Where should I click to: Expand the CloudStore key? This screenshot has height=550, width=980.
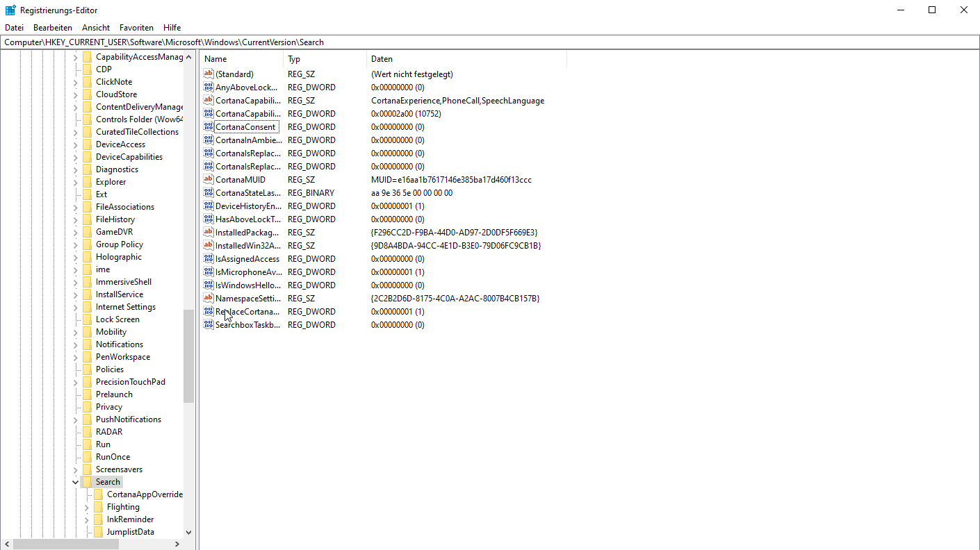click(x=75, y=94)
